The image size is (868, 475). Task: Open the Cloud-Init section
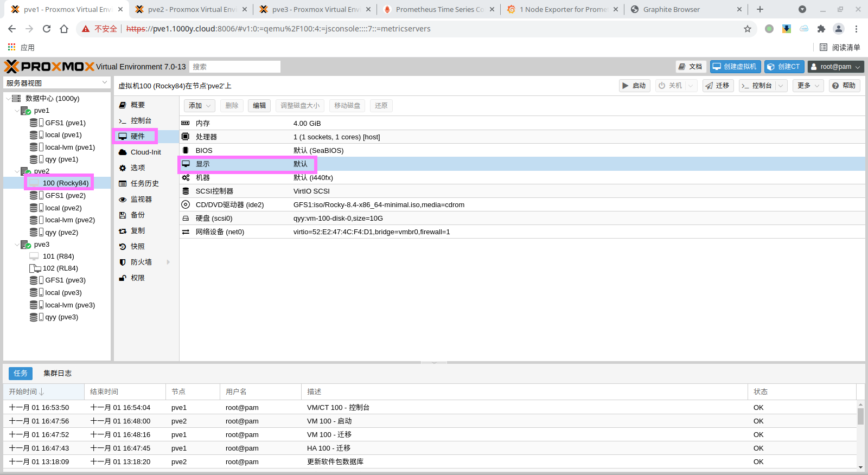pos(145,152)
